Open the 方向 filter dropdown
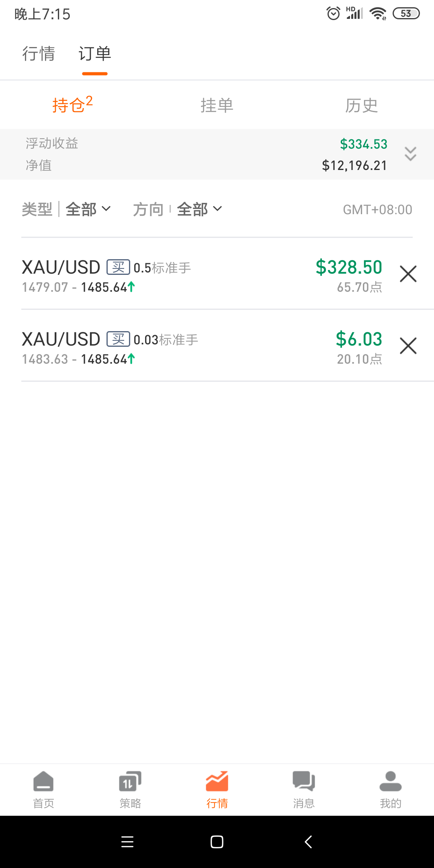This screenshot has width=434, height=868. pos(199,209)
